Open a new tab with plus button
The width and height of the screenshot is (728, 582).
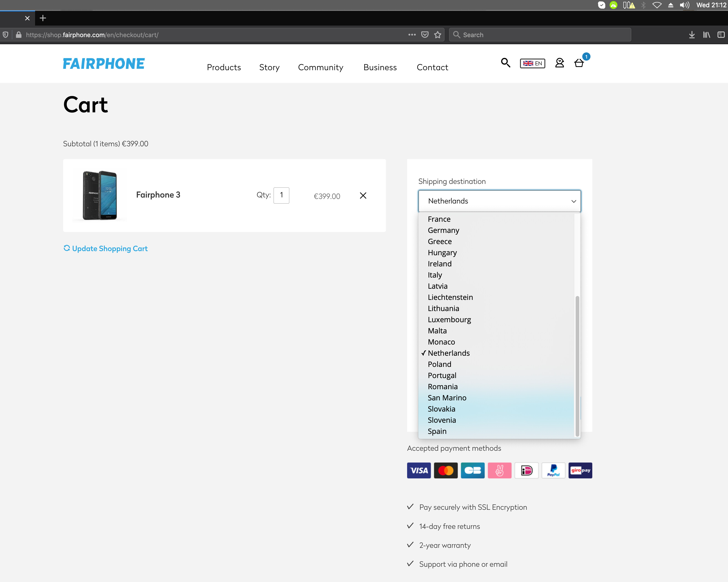(43, 18)
